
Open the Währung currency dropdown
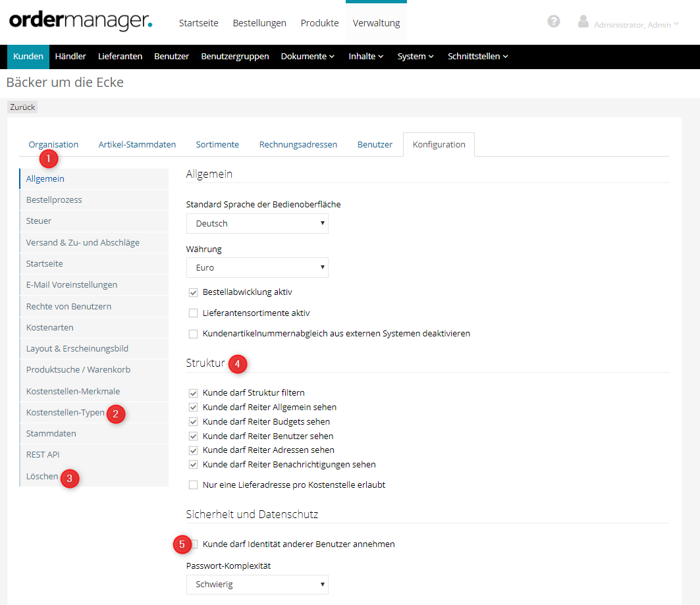tap(257, 268)
